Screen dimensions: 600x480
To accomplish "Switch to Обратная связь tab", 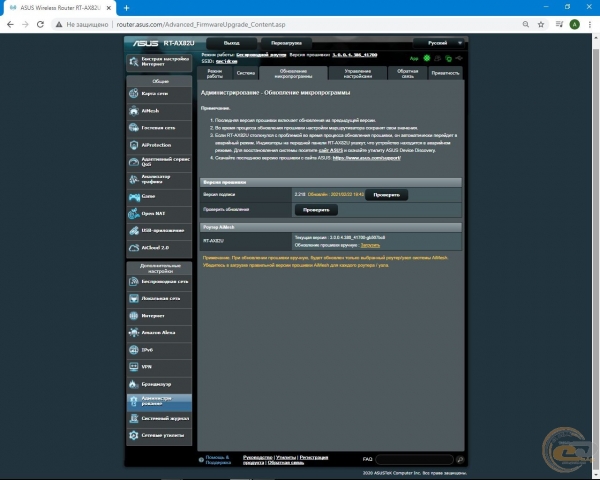I will click(x=407, y=73).
